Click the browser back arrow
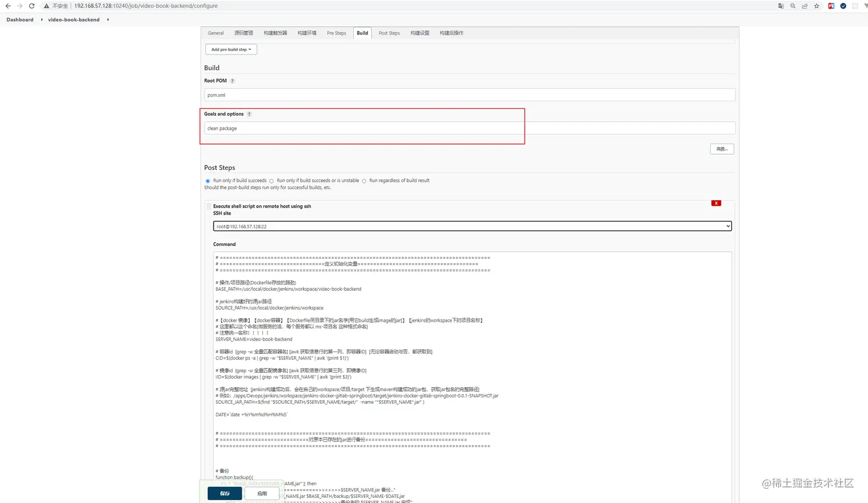This screenshot has height=503, width=868. point(8,6)
